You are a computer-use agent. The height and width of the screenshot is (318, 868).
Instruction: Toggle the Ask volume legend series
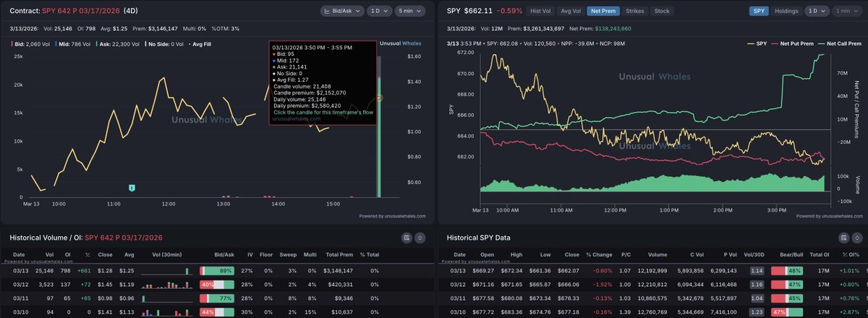pyautogui.click(x=119, y=44)
